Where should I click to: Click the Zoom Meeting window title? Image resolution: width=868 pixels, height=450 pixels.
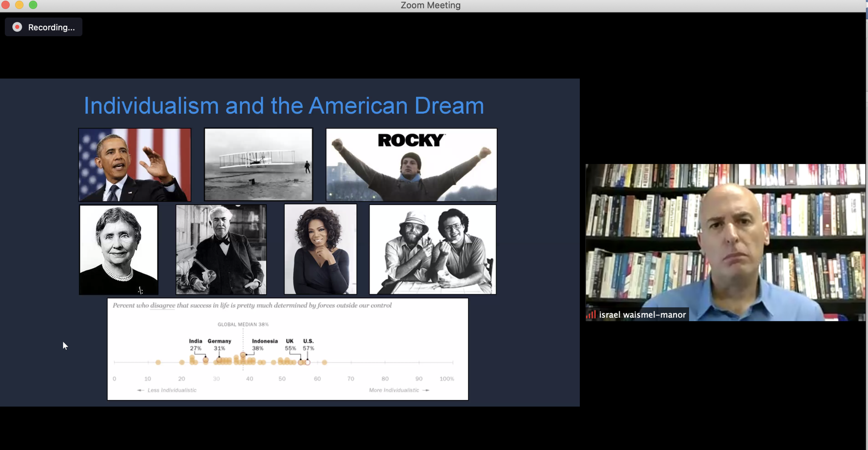[431, 5]
